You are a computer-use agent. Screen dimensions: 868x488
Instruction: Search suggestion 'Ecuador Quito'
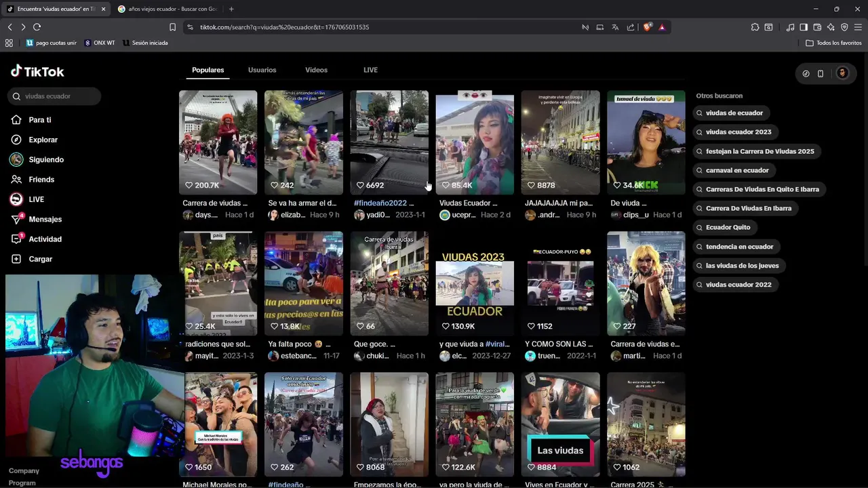point(726,227)
